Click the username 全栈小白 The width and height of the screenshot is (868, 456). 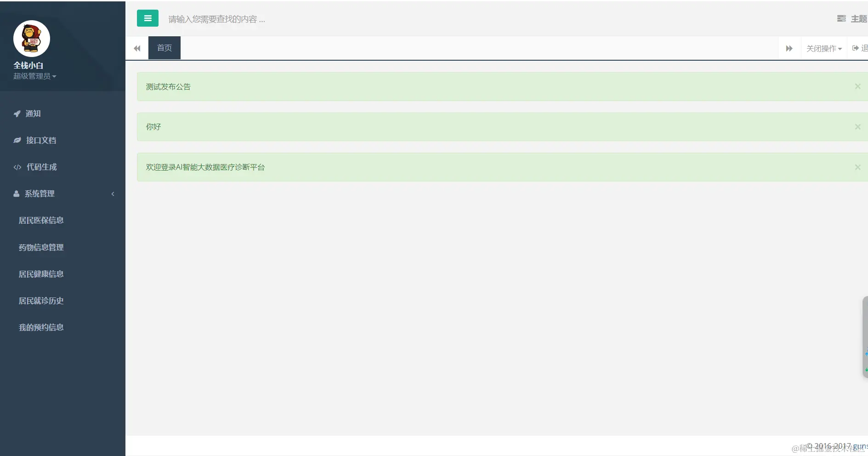coord(28,65)
